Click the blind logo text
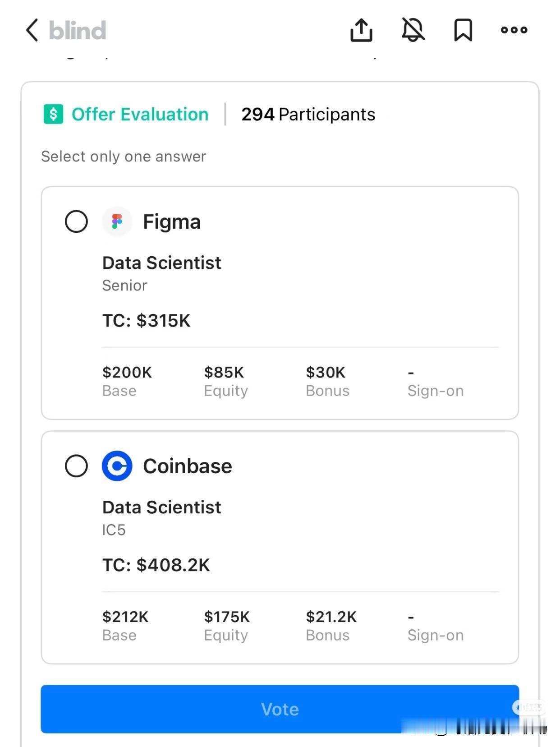The image size is (560, 747). coord(78,31)
